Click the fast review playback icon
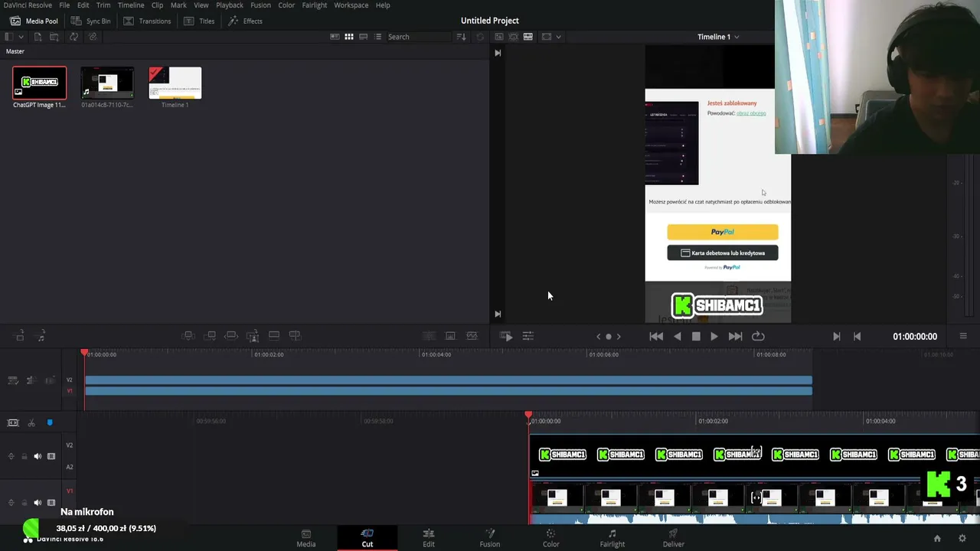 (x=506, y=336)
